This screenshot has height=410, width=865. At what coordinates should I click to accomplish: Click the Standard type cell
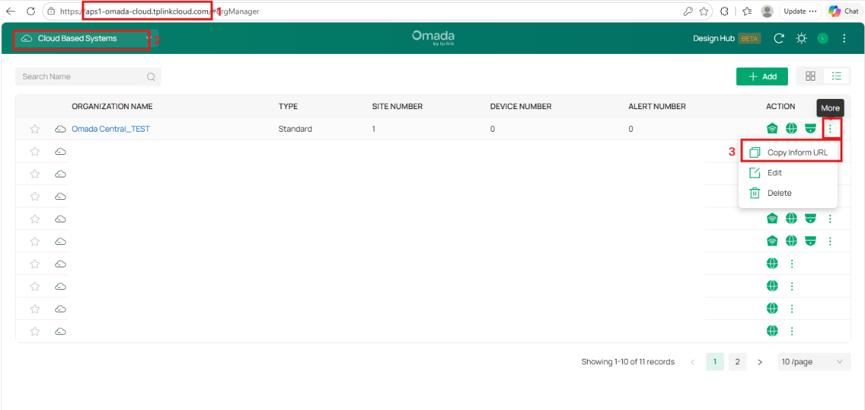pyautogui.click(x=295, y=129)
